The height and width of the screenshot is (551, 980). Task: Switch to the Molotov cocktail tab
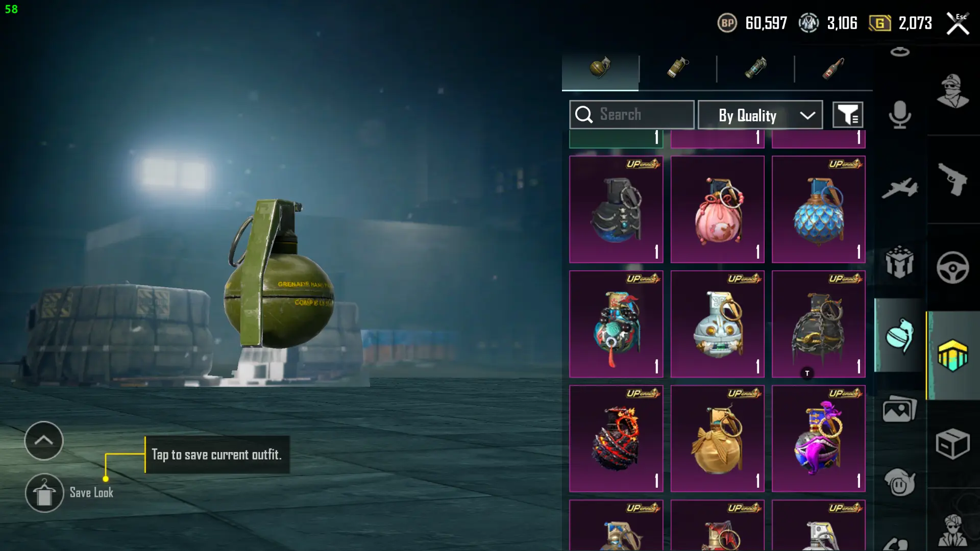pyautogui.click(x=833, y=68)
